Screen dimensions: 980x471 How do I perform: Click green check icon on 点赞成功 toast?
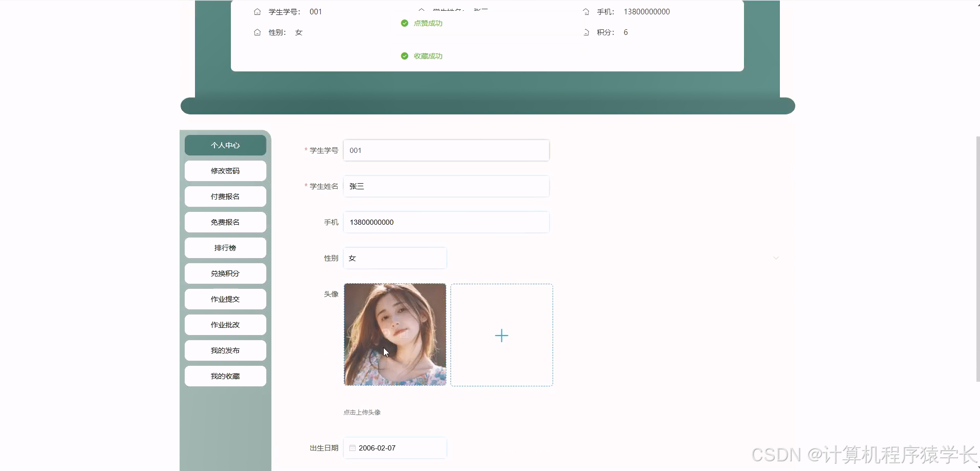pyautogui.click(x=405, y=23)
